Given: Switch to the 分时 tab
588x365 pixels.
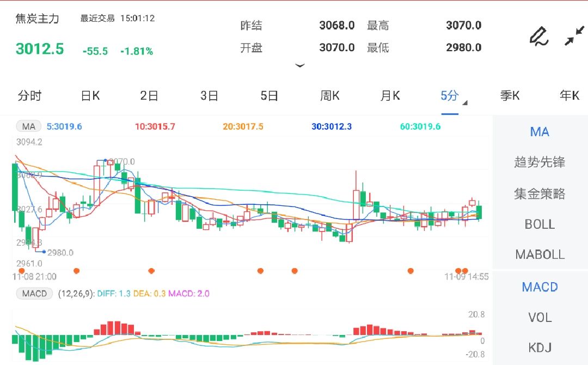Looking at the screenshot, I should [29, 96].
